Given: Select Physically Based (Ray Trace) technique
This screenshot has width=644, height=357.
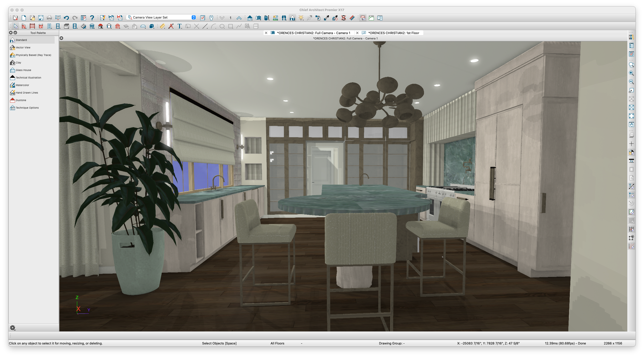Looking at the screenshot, I should click(x=33, y=55).
